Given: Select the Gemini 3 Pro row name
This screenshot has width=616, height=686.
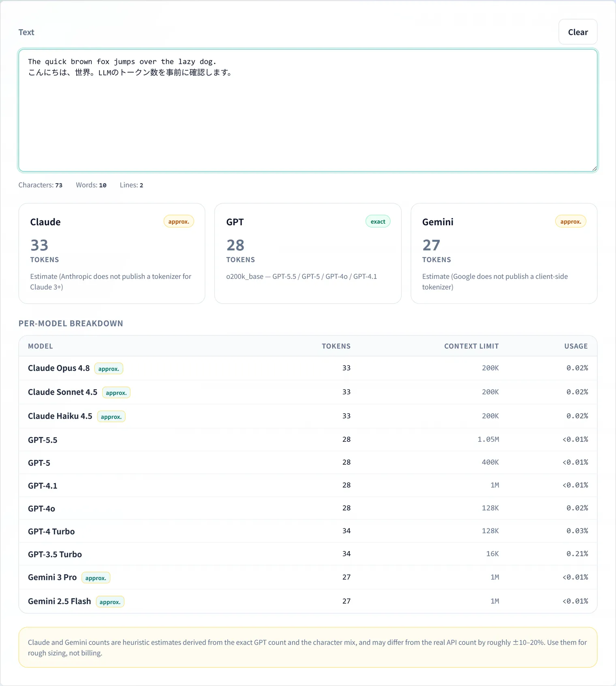Looking at the screenshot, I should coord(52,577).
